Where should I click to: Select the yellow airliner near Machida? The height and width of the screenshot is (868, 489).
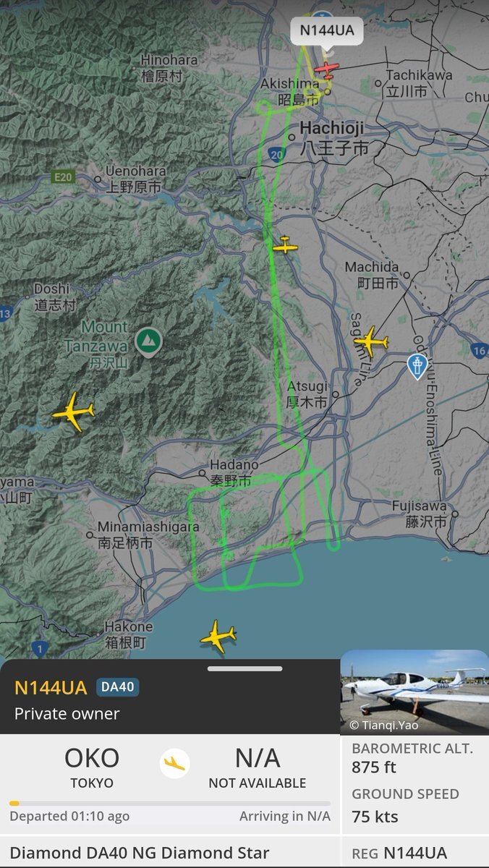pos(370,341)
